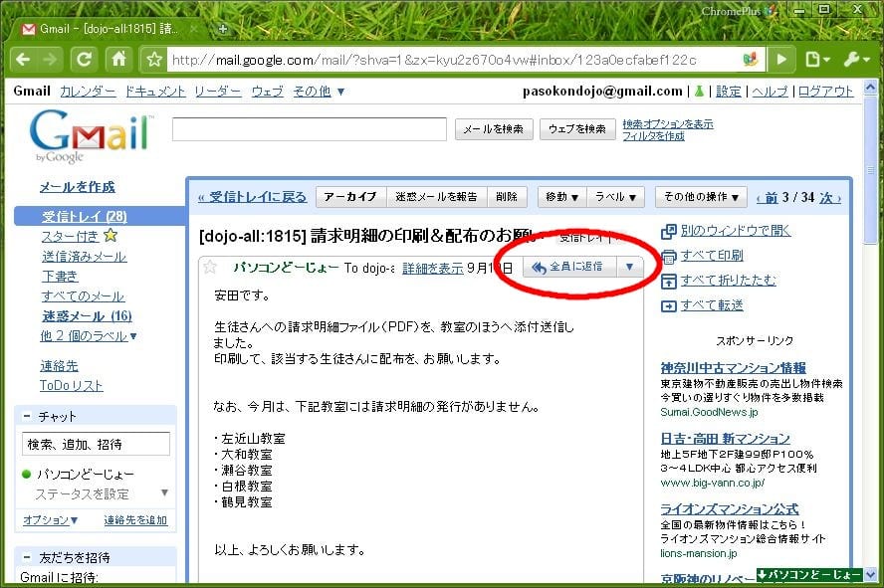Click the メールを作成 compose link
884x588 pixels.
(77, 186)
